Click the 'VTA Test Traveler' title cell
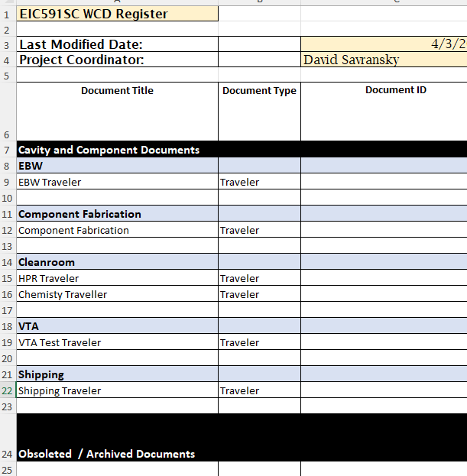 pos(117,342)
